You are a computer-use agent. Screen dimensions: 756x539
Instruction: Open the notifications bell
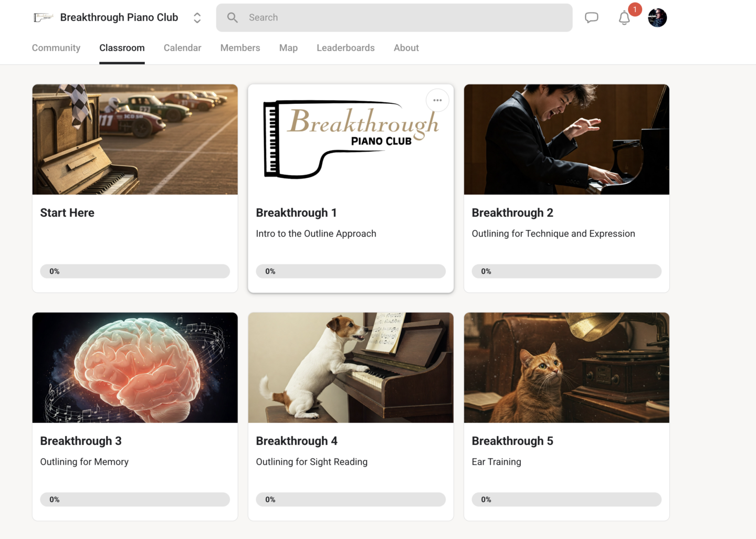(x=624, y=18)
